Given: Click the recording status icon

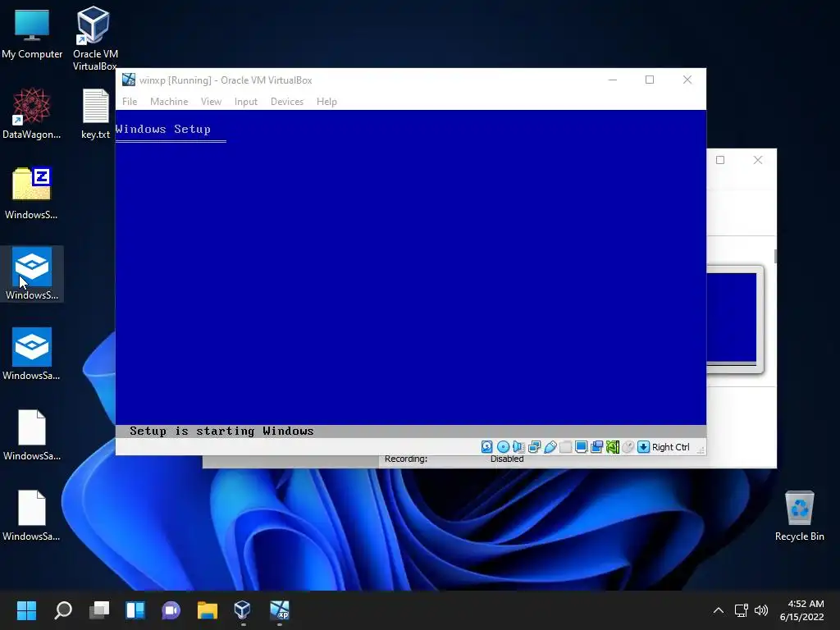Looking at the screenshot, I should click(597, 447).
